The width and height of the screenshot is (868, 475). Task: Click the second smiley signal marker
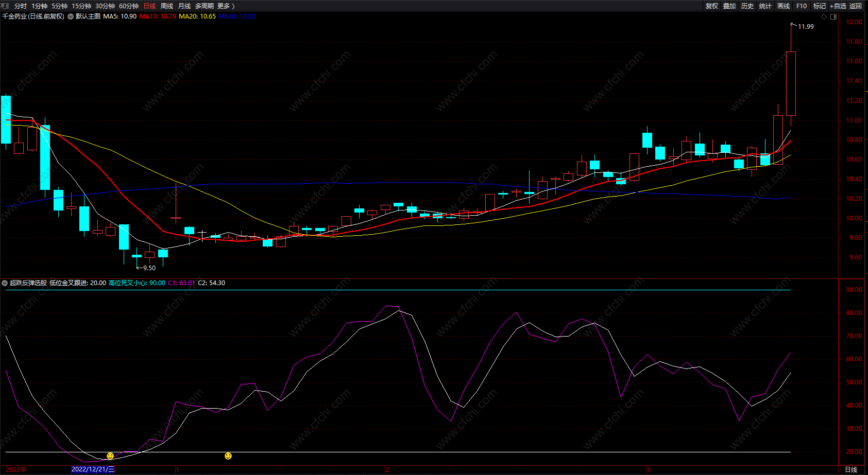pyautogui.click(x=228, y=456)
